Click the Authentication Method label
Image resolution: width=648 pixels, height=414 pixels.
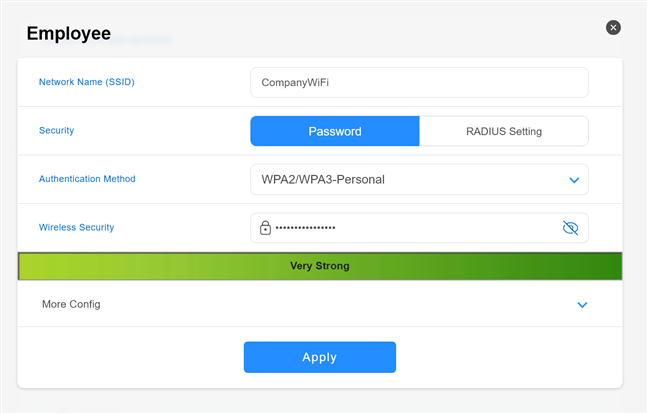pyautogui.click(x=87, y=179)
